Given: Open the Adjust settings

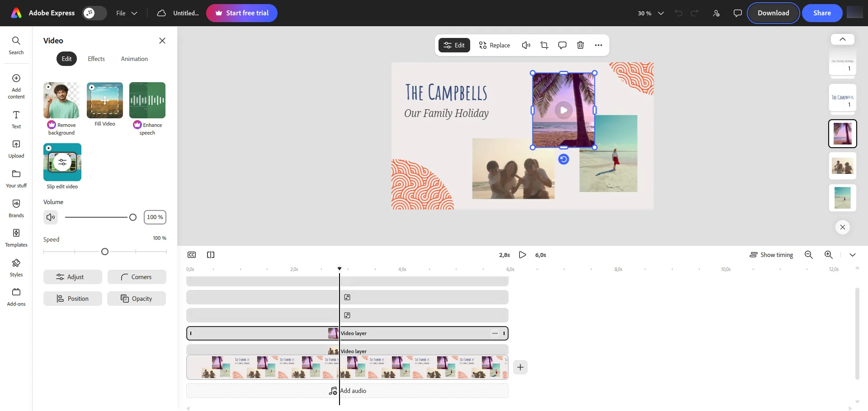Looking at the screenshot, I should 73,277.
